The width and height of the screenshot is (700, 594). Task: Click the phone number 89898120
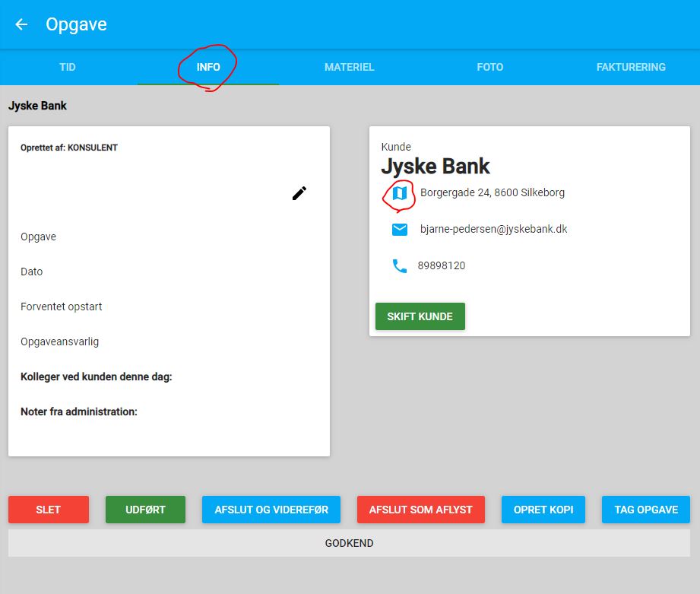coord(441,265)
